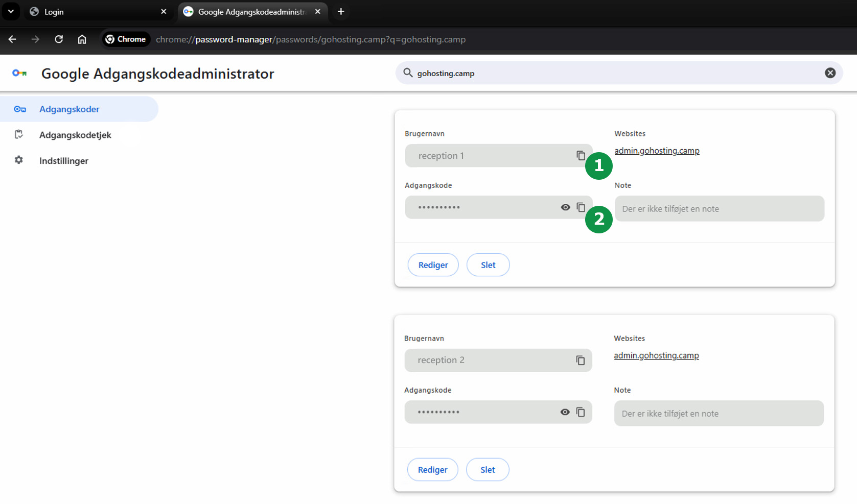Select Adgangskoder in the sidebar
Screen dimensions: 857x504
click(x=70, y=109)
